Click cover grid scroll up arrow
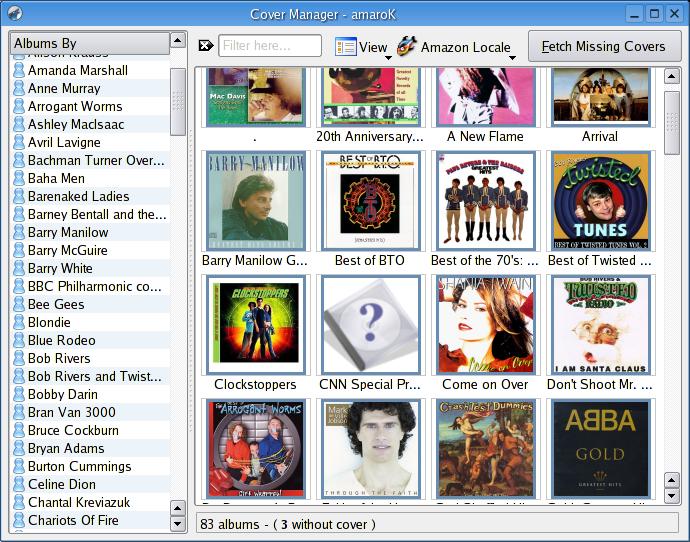This screenshot has height=542, width=690. [x=672, y=77]
